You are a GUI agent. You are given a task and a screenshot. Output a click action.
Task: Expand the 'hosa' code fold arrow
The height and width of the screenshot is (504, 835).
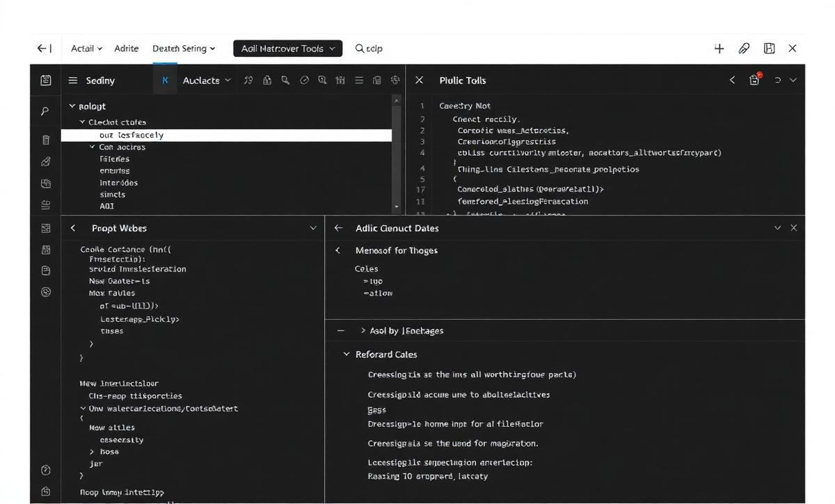pyautogui.click(x=92, y=452)
